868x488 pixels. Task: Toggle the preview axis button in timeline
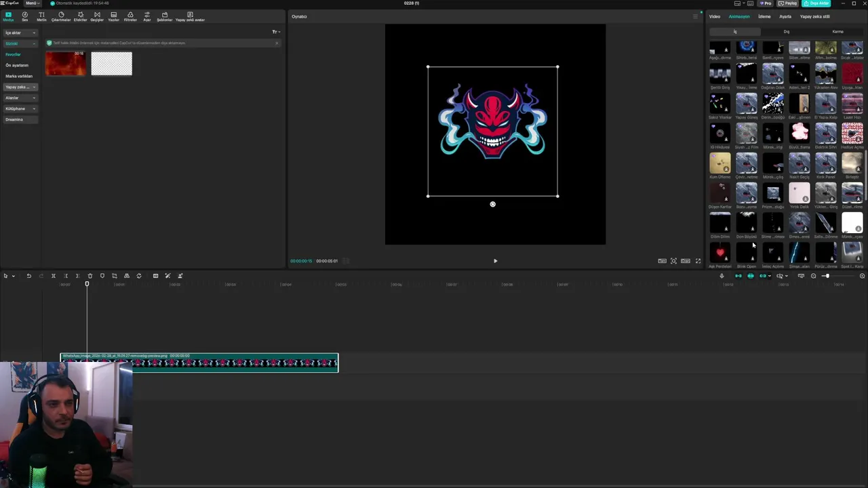pyautogui.click(x=780, y=276)
